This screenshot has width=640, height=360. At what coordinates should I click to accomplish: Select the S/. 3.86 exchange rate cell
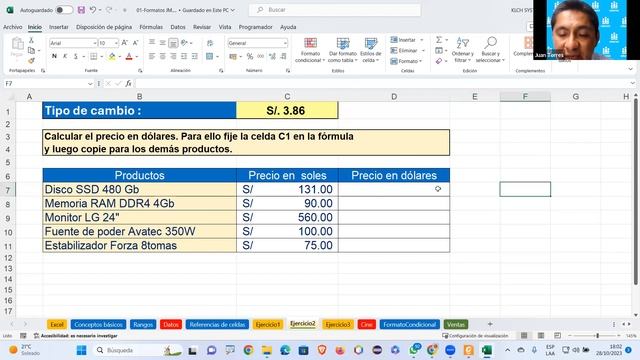(287, 111)
